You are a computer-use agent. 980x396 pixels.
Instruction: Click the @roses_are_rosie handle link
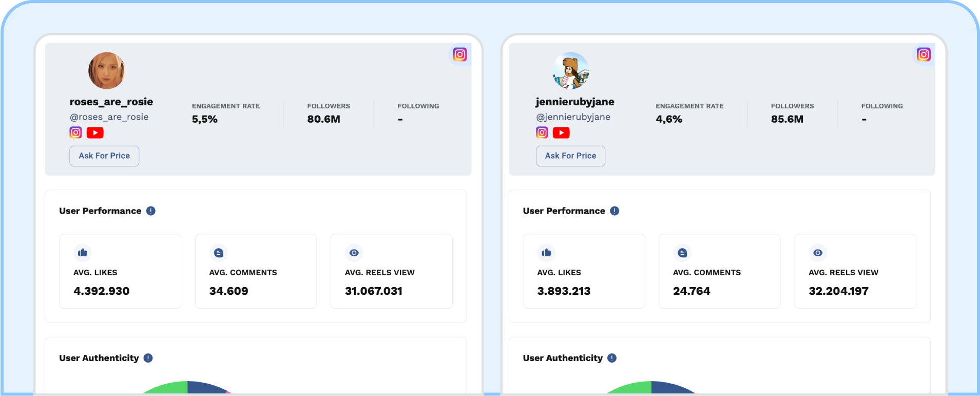(109, 117)
